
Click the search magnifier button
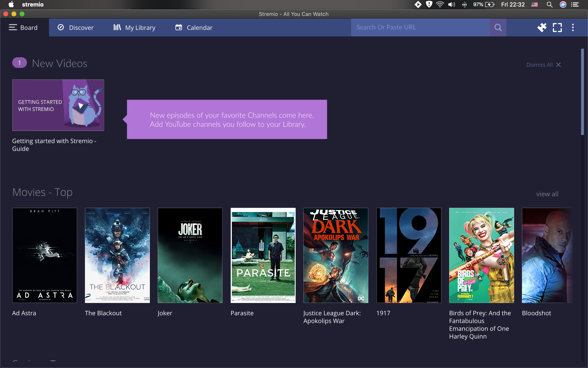pyautogui.click(x=498, y=27)
